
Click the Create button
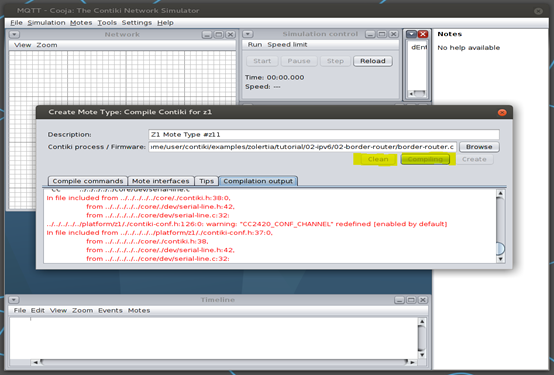point(474,159)
